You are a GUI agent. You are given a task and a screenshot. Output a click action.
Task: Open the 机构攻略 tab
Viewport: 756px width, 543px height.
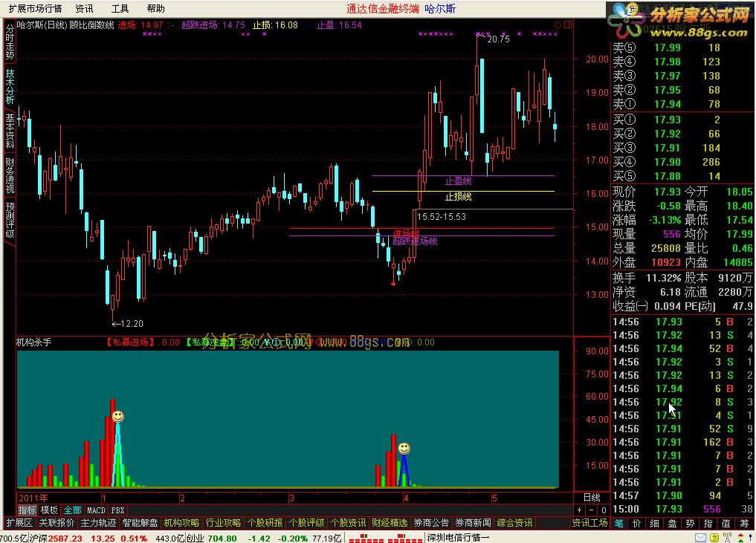click(x=182, y=523)
